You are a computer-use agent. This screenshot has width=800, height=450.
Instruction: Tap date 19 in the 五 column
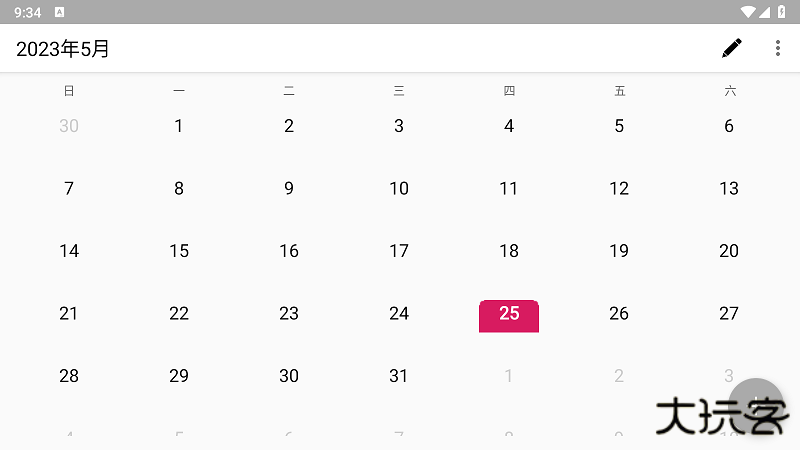(619, 251)
